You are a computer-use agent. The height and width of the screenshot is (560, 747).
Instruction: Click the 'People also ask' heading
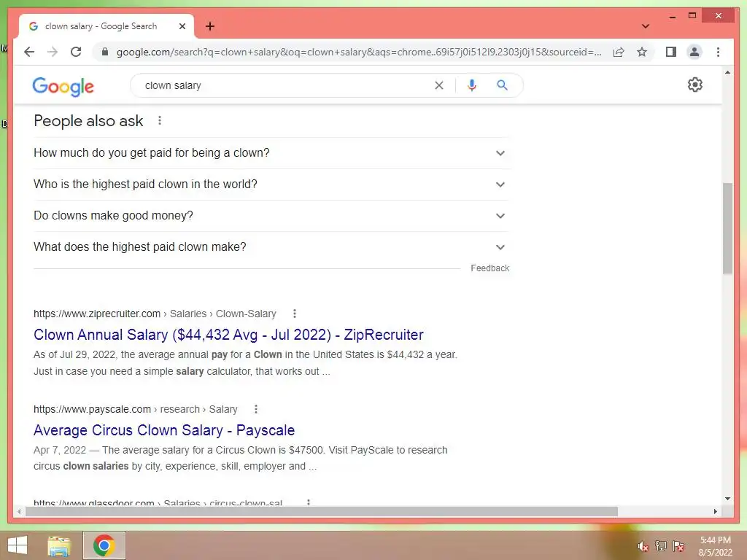pos(88,121)
